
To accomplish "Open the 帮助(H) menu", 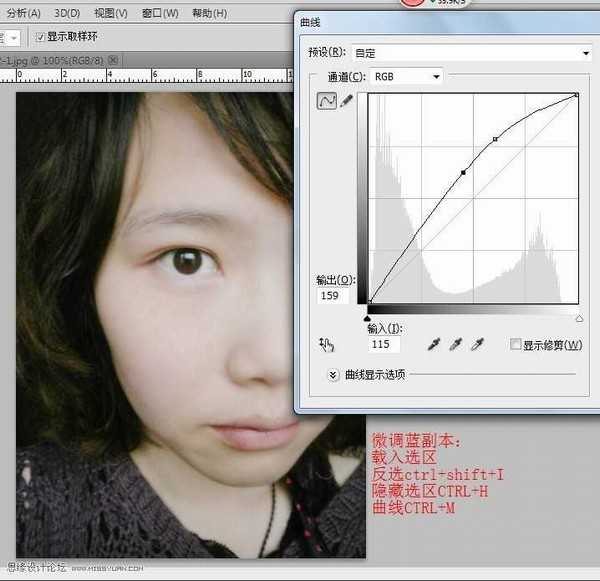I will tap(209, 13).
